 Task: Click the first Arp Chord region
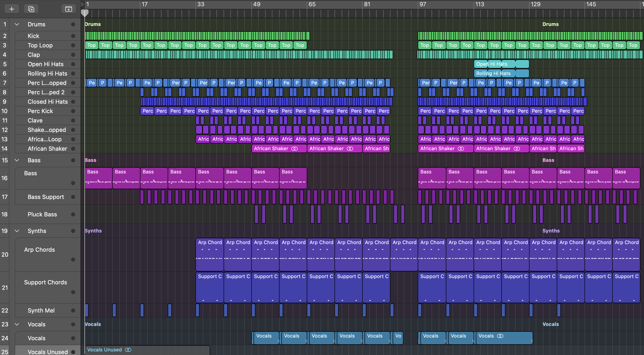tap(210, 254)
